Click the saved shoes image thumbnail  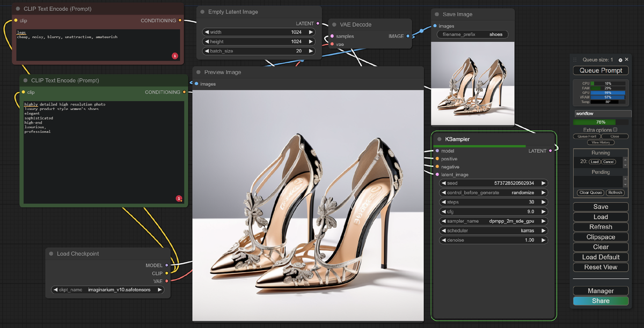tap(472, 83)
